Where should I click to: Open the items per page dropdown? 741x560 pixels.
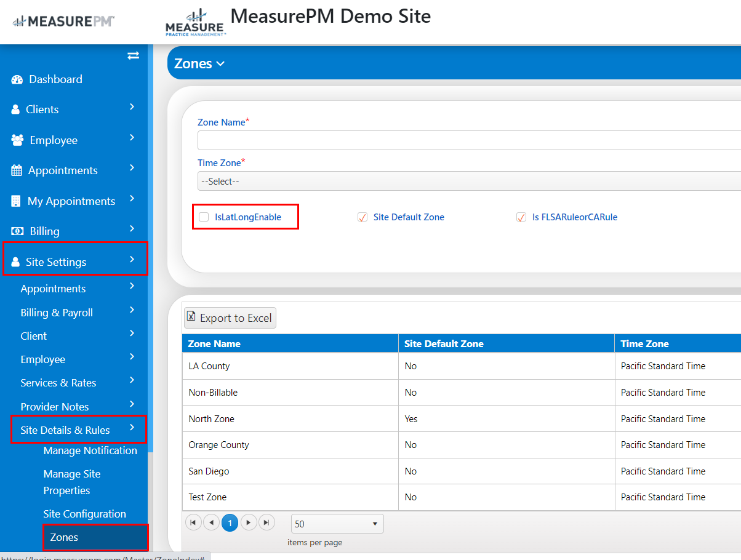coord(337,524)
